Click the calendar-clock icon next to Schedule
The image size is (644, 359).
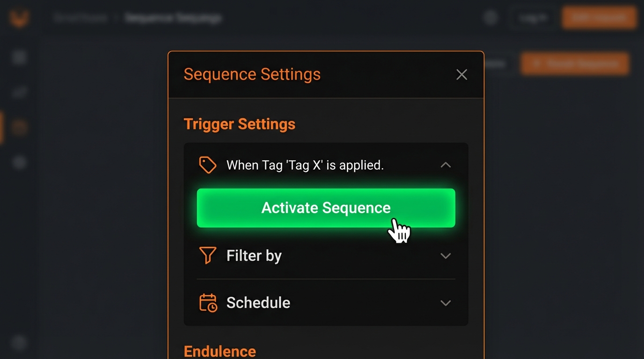[x=208, y=302]
